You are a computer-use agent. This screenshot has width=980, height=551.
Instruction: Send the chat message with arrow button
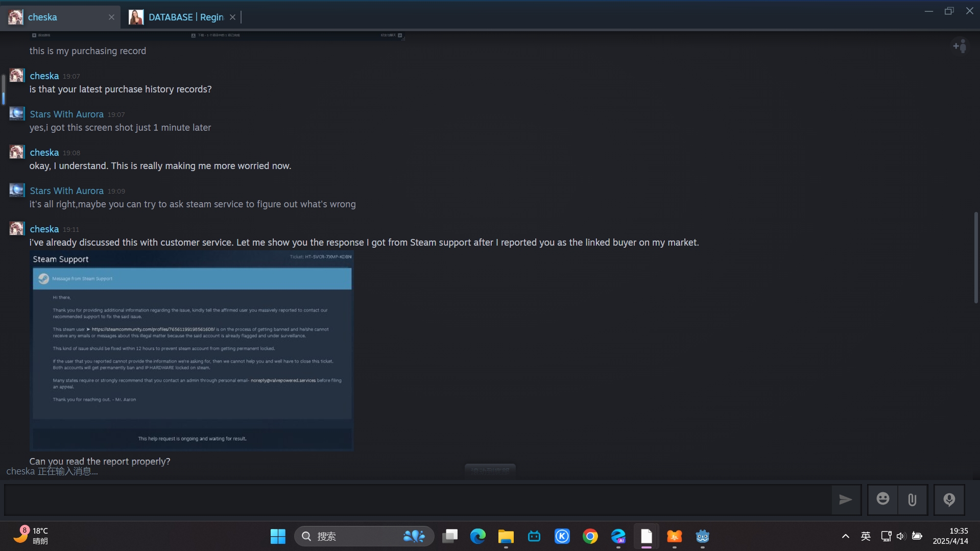pyautogui.click(x=846, y=499)
